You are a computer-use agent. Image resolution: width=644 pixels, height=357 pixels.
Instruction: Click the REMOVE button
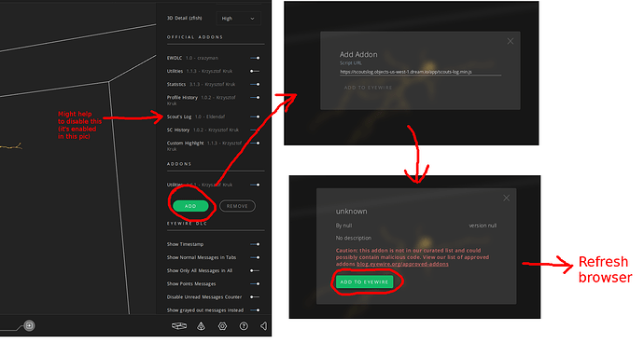237,206
